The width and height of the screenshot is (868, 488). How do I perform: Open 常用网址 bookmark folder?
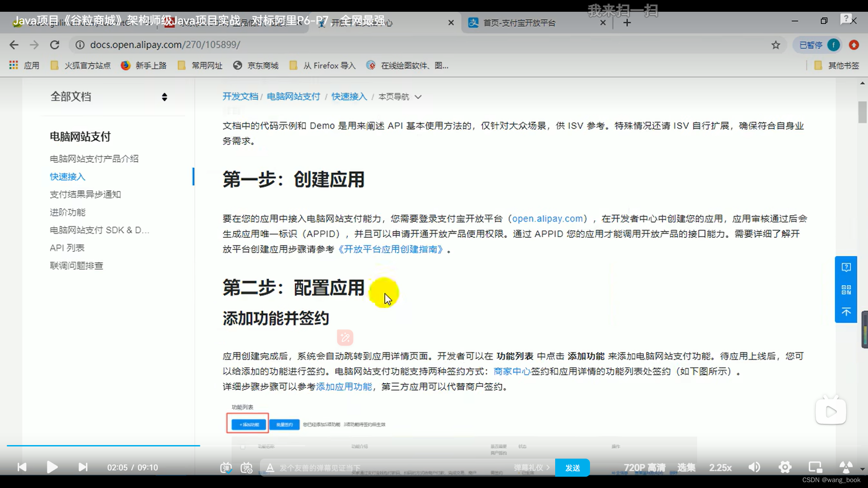[x=200, y=66]
